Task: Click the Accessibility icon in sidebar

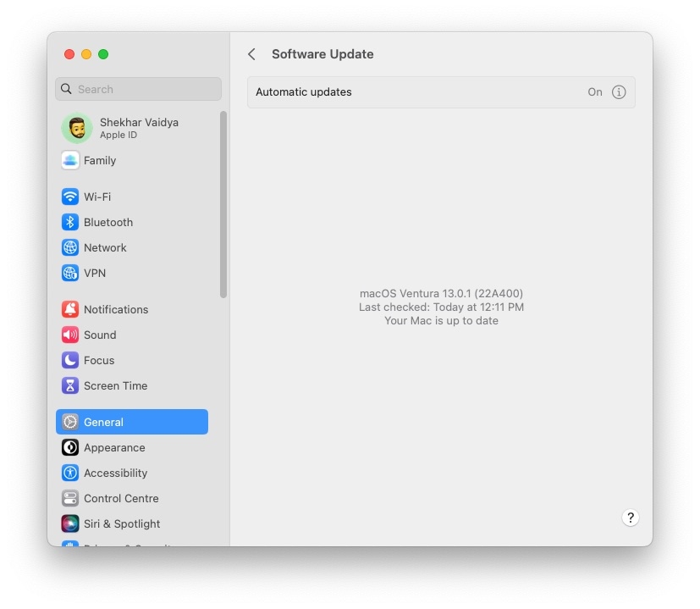Action: click(70, 473)
